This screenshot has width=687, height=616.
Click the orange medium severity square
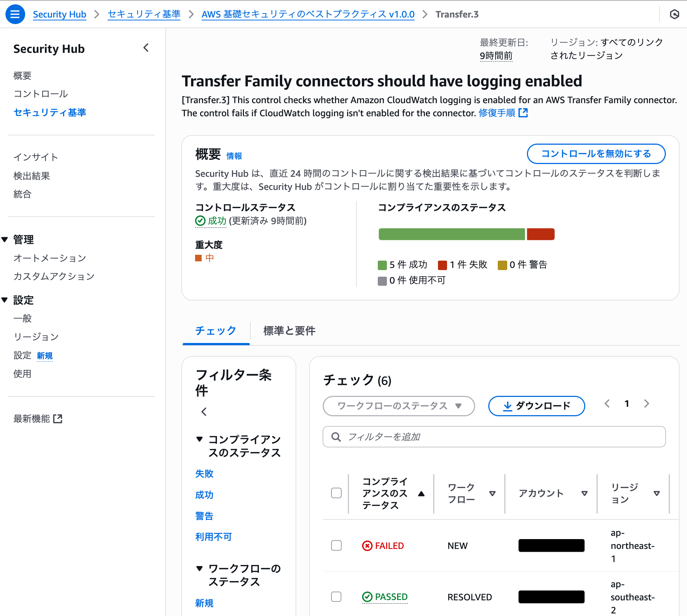(198, 258)
